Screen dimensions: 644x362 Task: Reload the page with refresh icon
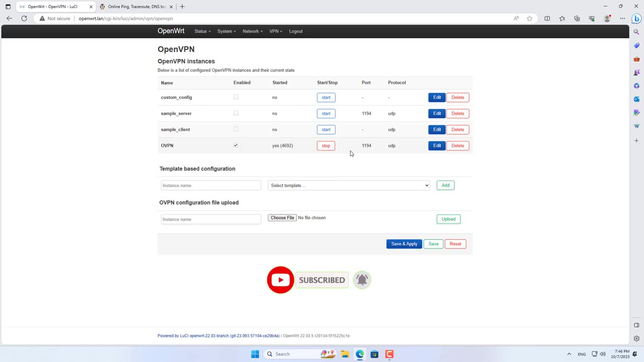(24, 19)
